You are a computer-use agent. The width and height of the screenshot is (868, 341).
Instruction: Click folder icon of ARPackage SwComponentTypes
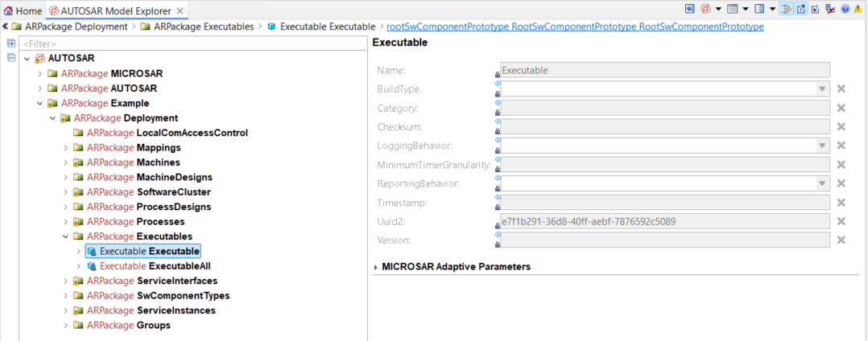[x=78, y=296]
